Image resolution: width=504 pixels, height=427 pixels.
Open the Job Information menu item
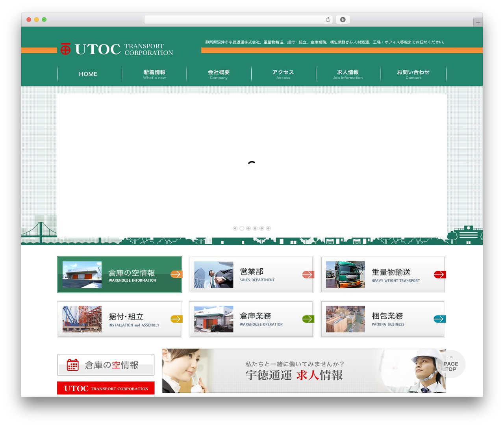(x=348, y=74)
